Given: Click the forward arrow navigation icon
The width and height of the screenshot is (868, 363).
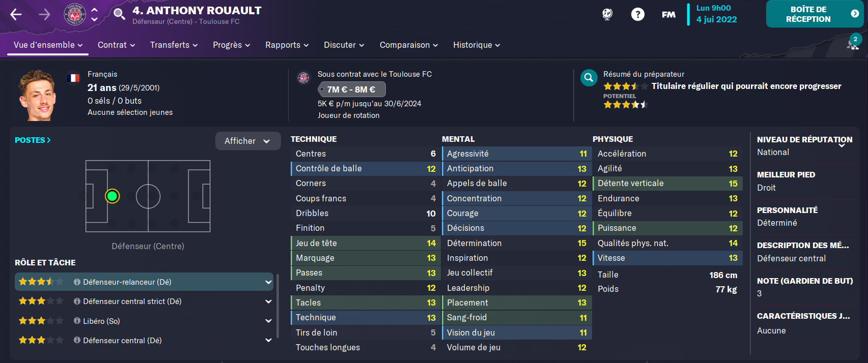Looking at the screenshot, I should click(45, 14).
